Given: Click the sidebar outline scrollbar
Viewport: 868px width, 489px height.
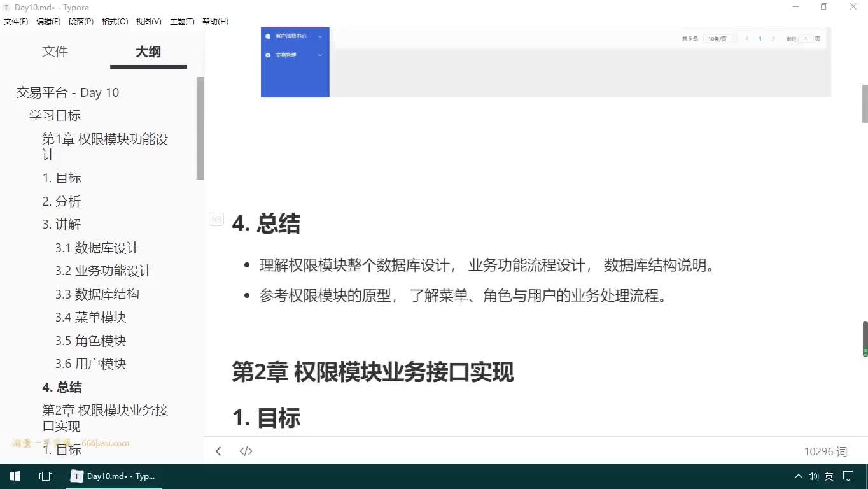Looking at the screenshot, I should [200, 128].
